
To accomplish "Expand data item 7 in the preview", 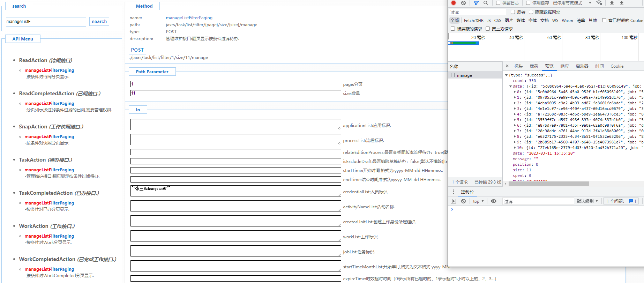I will click(x=515, y=131).
